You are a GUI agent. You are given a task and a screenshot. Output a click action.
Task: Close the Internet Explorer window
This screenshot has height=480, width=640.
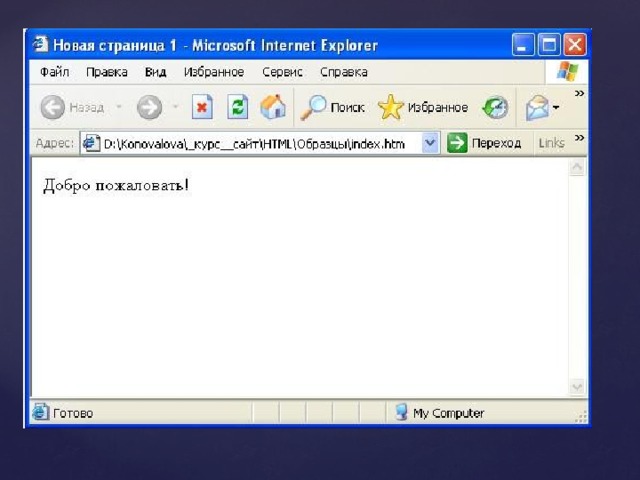click(575, 44)
